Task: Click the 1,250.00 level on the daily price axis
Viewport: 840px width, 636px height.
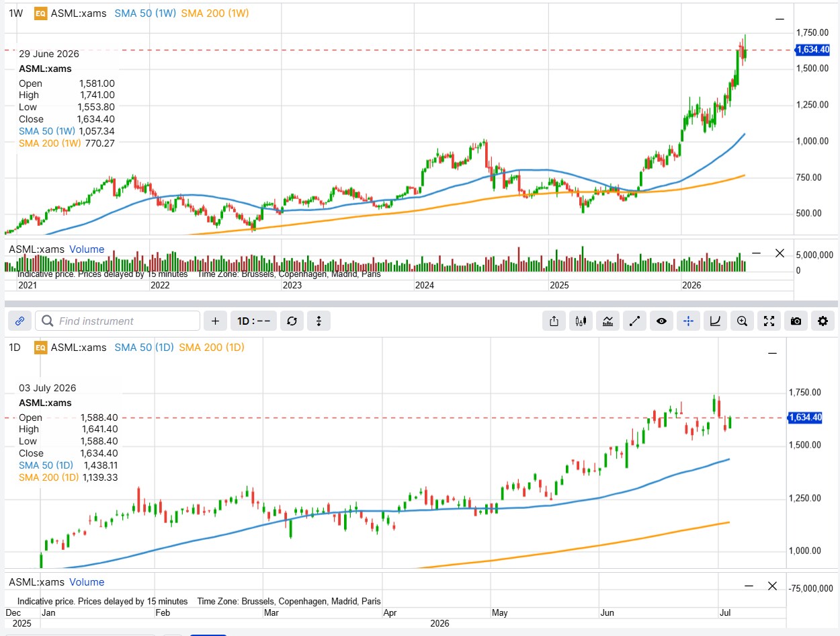Action: tap(805, 498)
